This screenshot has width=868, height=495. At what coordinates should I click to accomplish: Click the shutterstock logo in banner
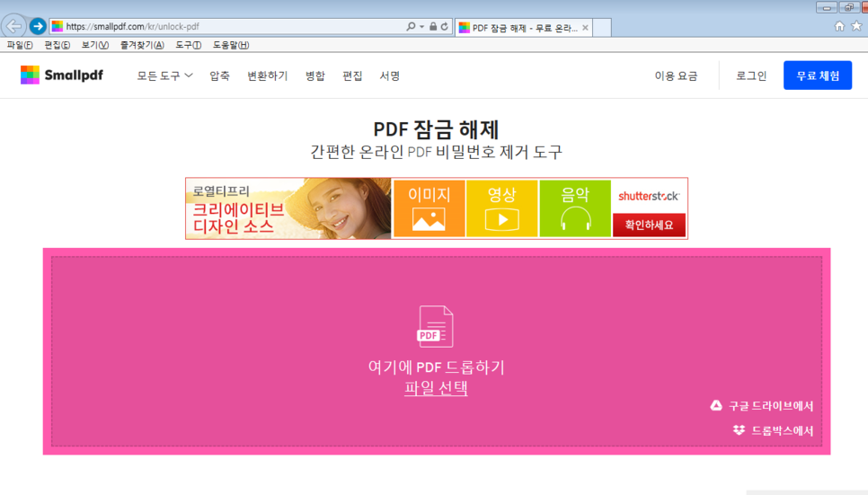[649, 196]
